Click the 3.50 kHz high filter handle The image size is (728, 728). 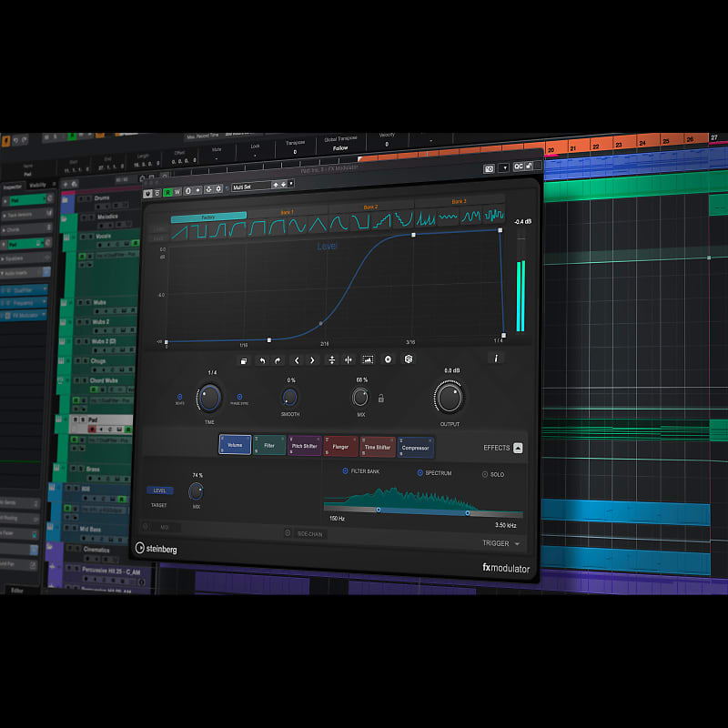click(468, 513)
